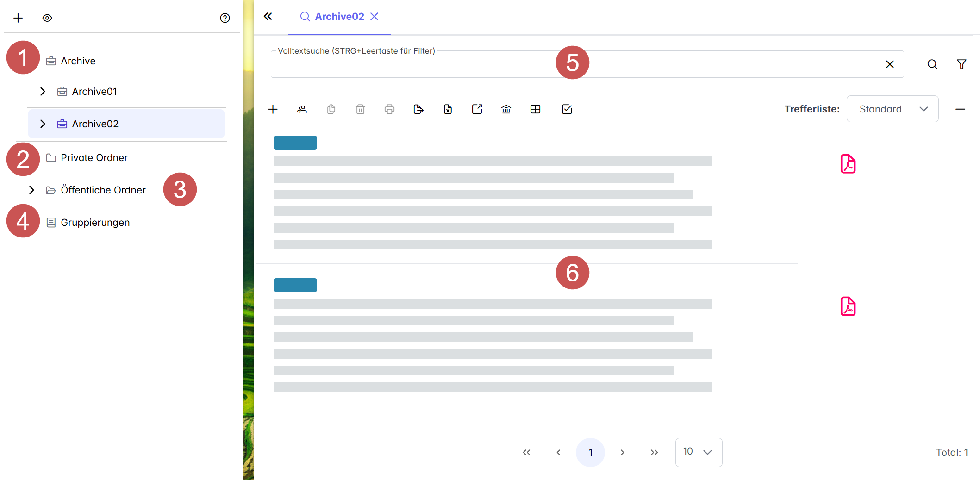Image resolution: width=980 pixels, height=480 pixels.
Task: Toggle the eye visibility icon in the sidebar
Action: [x=47, y=18]
